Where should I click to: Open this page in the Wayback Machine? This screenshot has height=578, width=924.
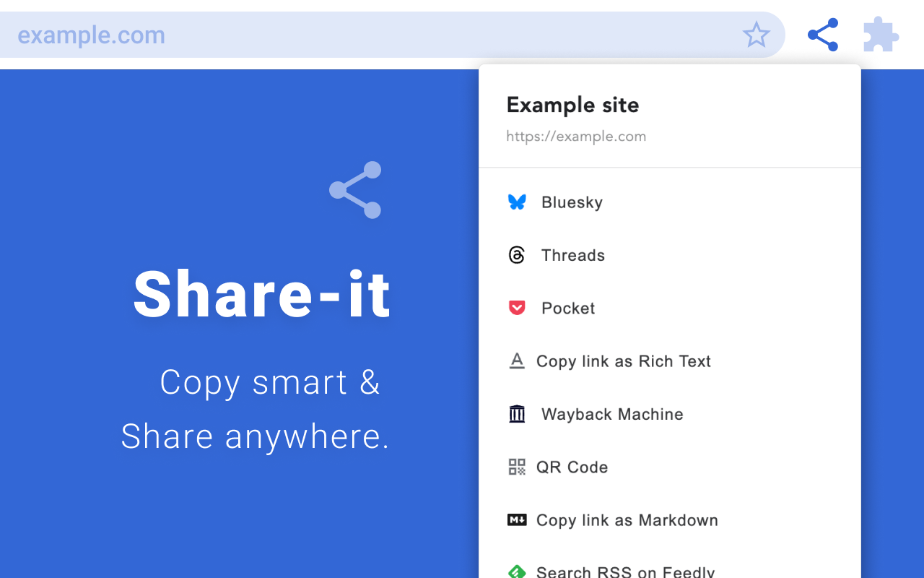click(611, 414)
